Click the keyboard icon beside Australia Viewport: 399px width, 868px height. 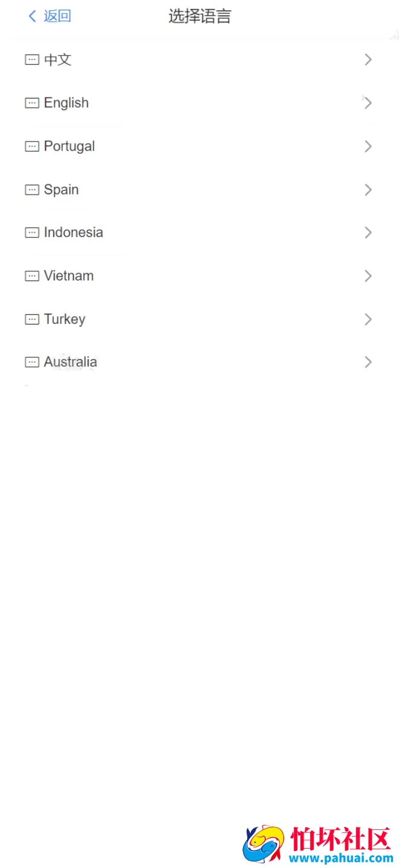click(31, 362)
